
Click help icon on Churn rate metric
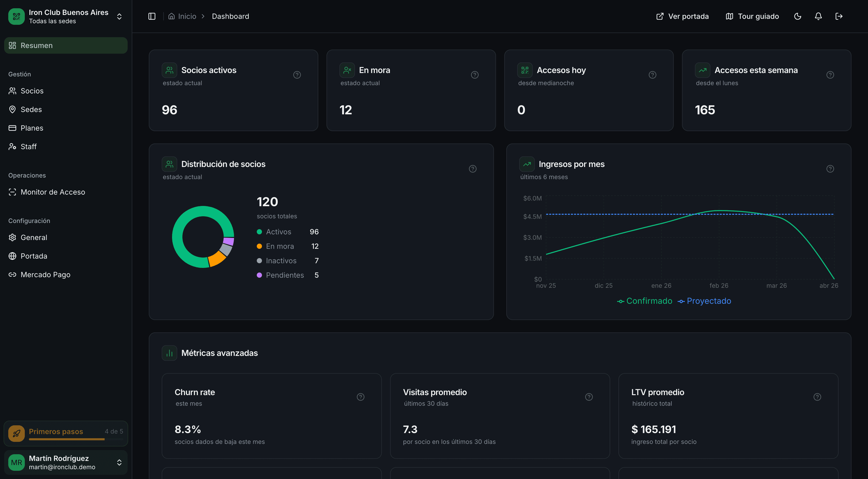click(x=361, y=397)
